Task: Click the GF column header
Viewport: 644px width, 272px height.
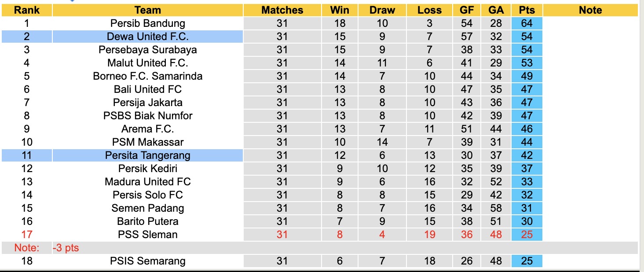Action: point(467,10)
